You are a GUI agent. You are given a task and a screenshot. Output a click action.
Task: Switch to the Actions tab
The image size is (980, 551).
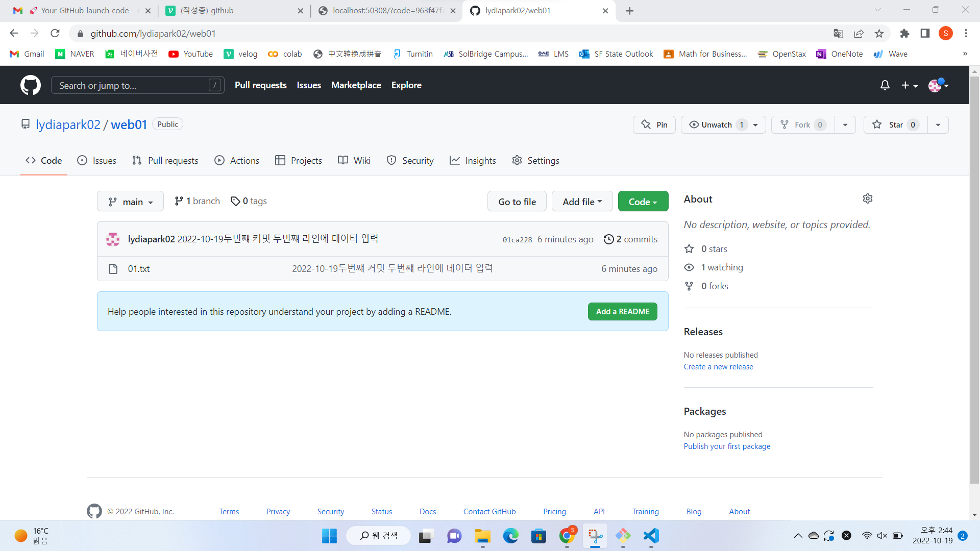point(237,160)
